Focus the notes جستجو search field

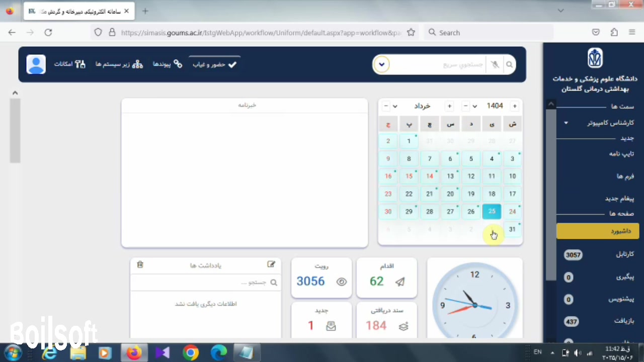[205, 283]
